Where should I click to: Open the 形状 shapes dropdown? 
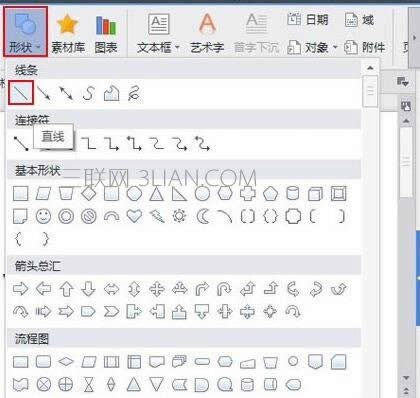click(25, 32)
